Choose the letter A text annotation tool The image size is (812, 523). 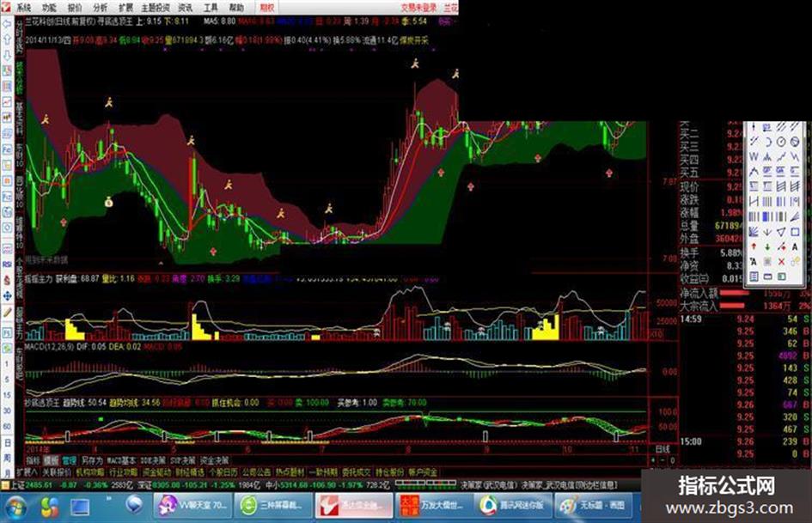(795, 247)
